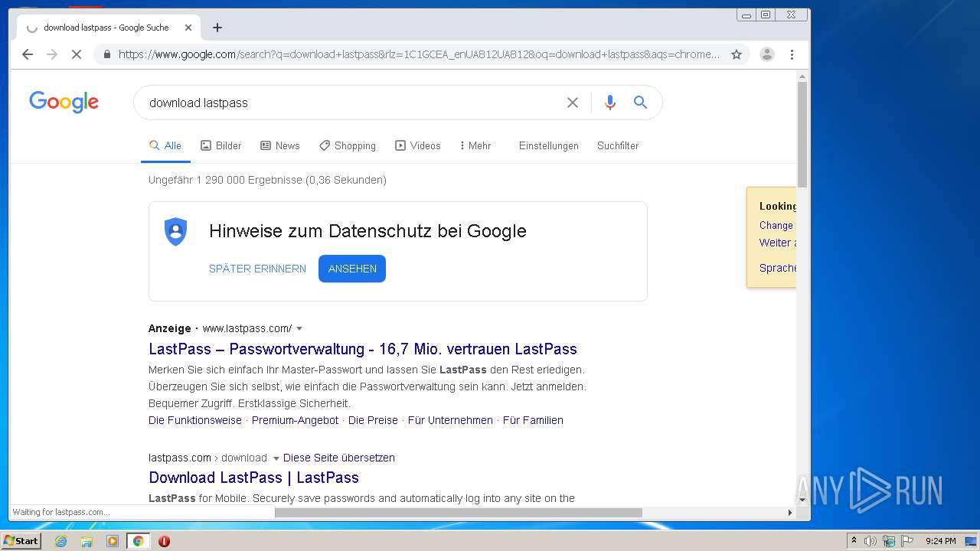The width and height of the screenshot is (980, 551).
Task: Open Suchfilter options
Action: (618, 145)
